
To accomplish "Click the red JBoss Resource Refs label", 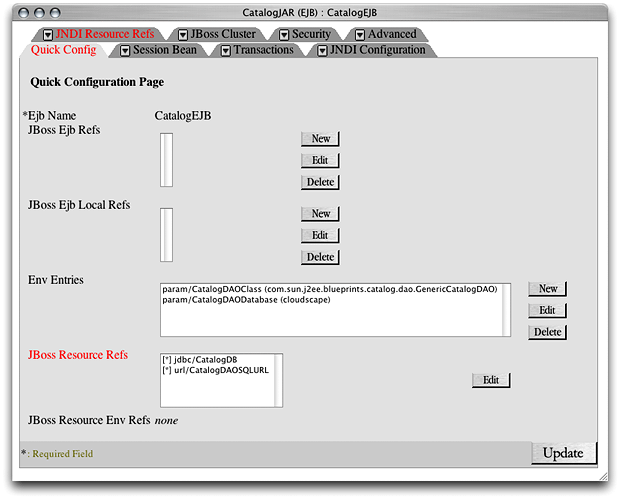I will [x=78, y=354].
